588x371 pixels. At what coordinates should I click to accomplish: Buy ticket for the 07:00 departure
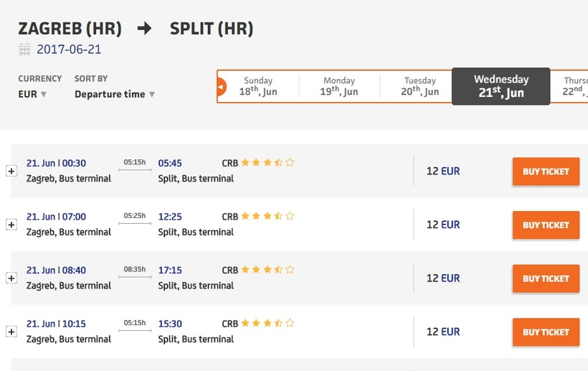click(x=546, y=225)
